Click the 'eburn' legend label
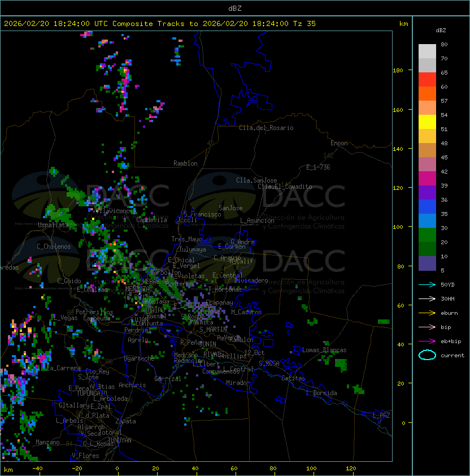The width and height of the screenshot is (470, 476). (449, 313)
